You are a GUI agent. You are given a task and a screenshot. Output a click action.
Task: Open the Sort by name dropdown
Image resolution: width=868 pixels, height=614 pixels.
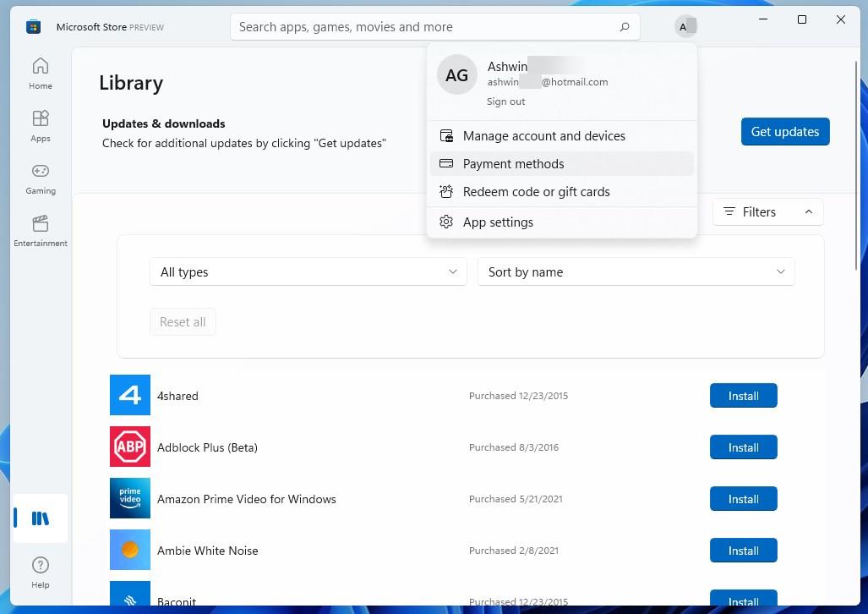pos(636,271)
